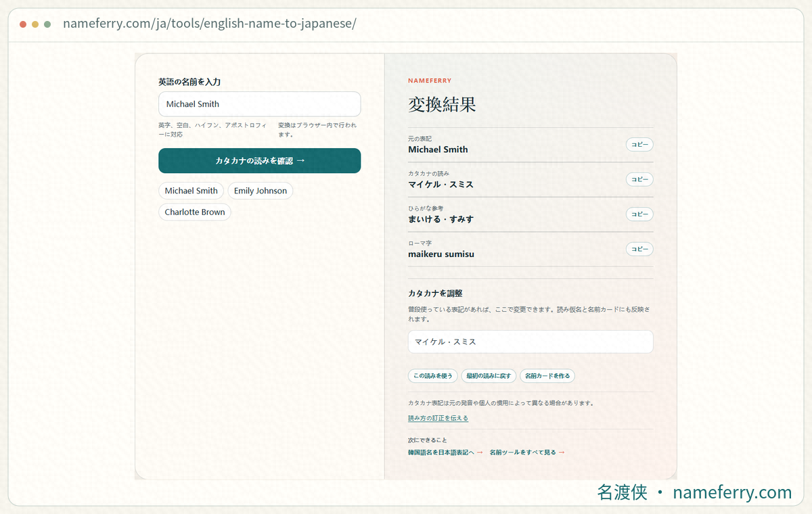Copy the カタカナの読み マイケル・スミス result
The height and width of the screenshot is (514, 812).
(x=639, y=179)
